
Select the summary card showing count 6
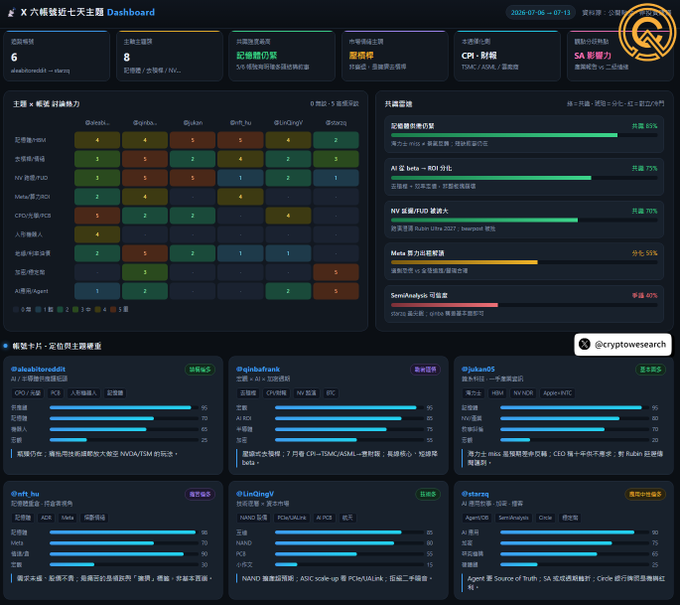[x=57, y=56]
